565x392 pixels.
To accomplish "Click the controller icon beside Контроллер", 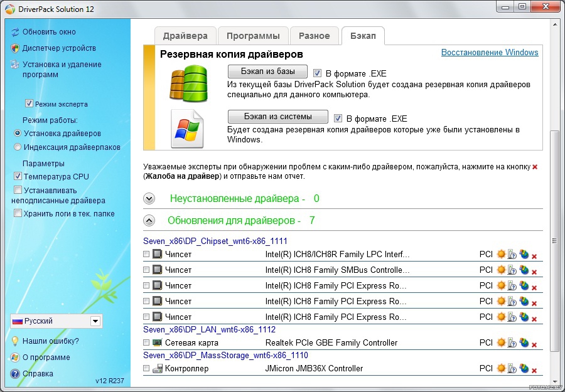I will click(158, 368).
